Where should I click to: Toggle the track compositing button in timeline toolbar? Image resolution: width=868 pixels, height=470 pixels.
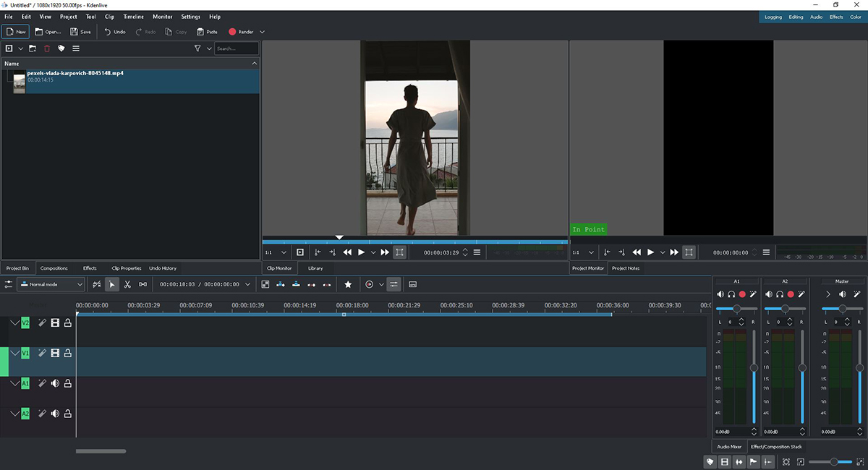pos(97,284)
